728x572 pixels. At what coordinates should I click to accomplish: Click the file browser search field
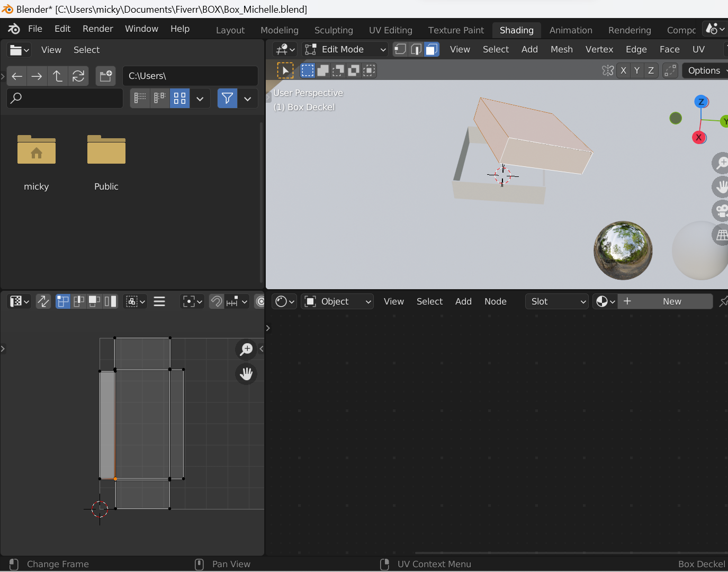click(x=65, y=99)
